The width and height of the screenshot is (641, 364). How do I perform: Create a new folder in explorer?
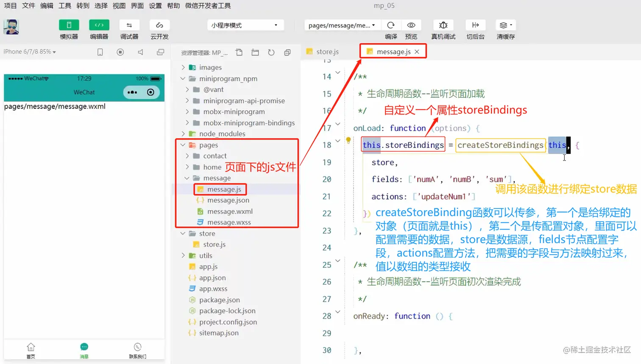click(x=255, y=53)
